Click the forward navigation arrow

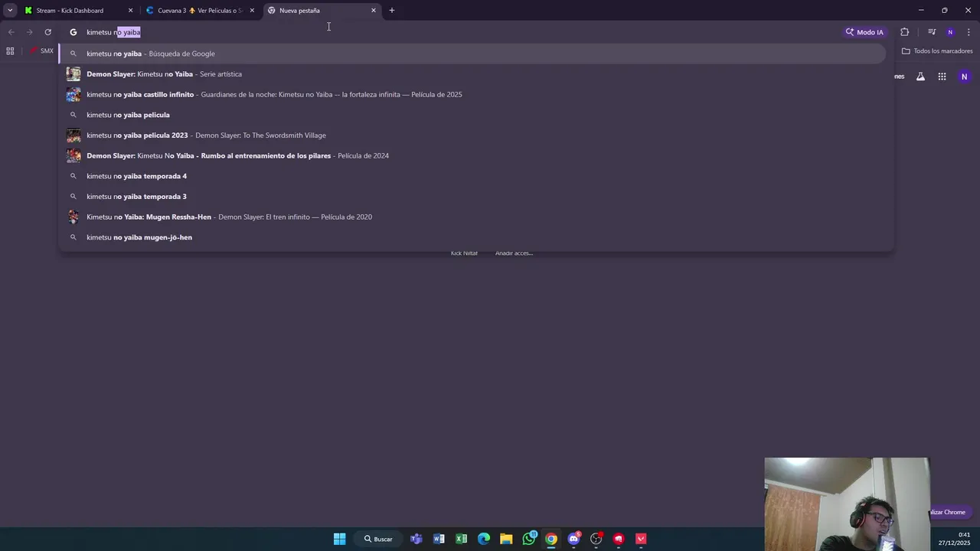point(29,32)
